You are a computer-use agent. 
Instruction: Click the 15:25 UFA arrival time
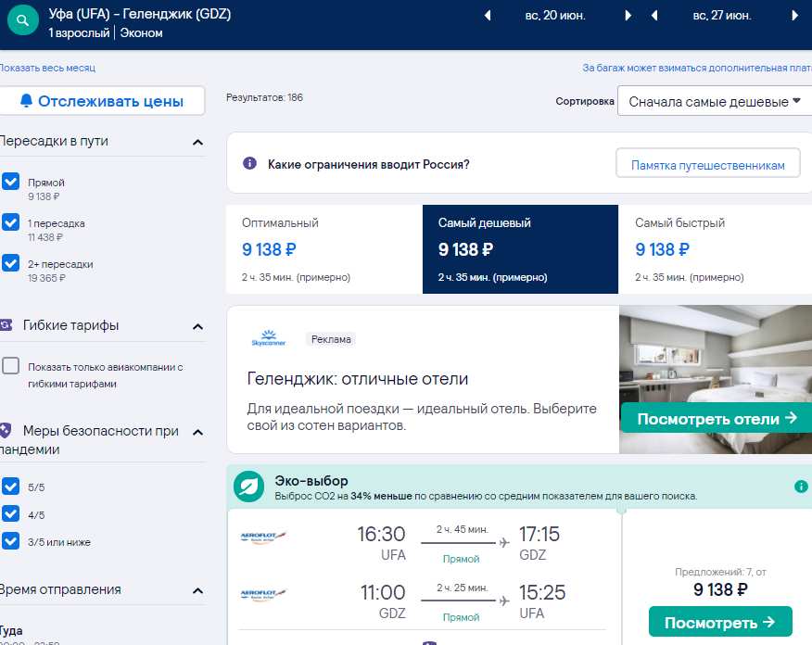pos(542,593)
